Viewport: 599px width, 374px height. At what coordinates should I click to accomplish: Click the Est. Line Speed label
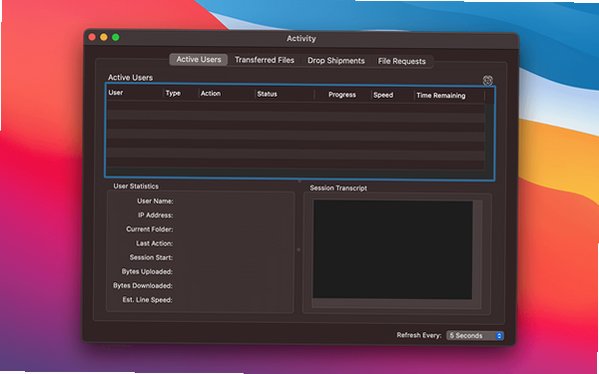coord(147,300)
